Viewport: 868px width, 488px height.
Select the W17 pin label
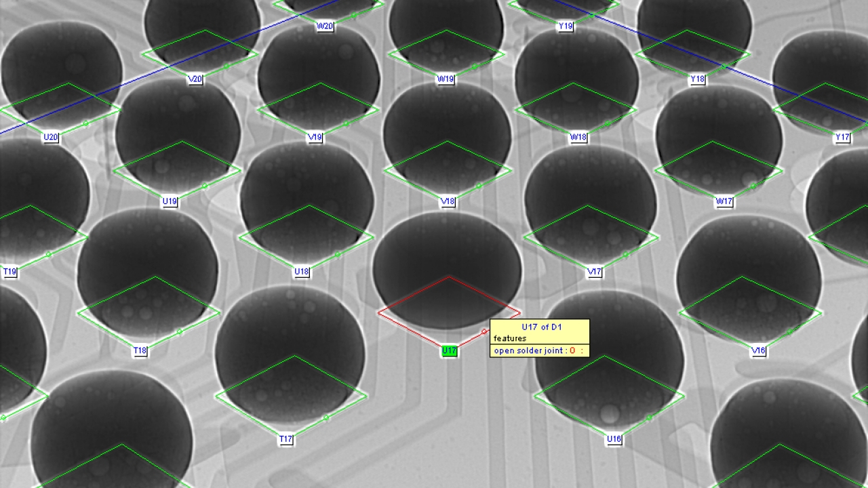click(724, 202)
